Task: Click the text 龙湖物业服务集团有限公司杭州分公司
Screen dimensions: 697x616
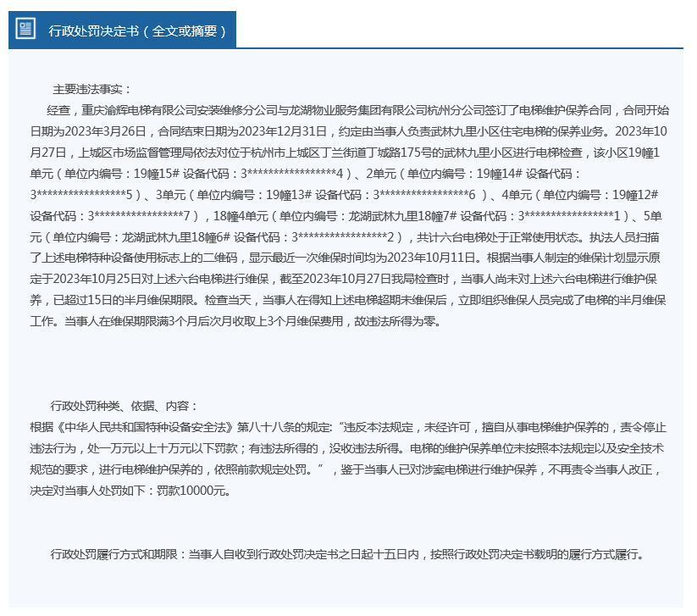Action: pos(385,110)
